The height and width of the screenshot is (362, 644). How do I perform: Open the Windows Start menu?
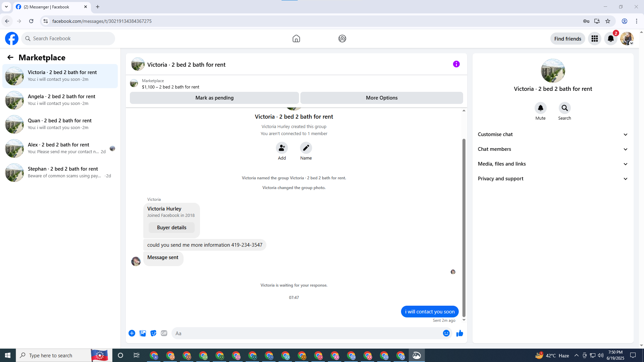tap(8, 355)
